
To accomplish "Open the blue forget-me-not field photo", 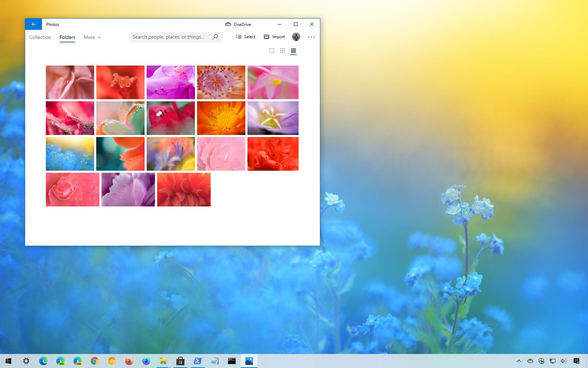I will pyautogui.click(x=70, y=154).
